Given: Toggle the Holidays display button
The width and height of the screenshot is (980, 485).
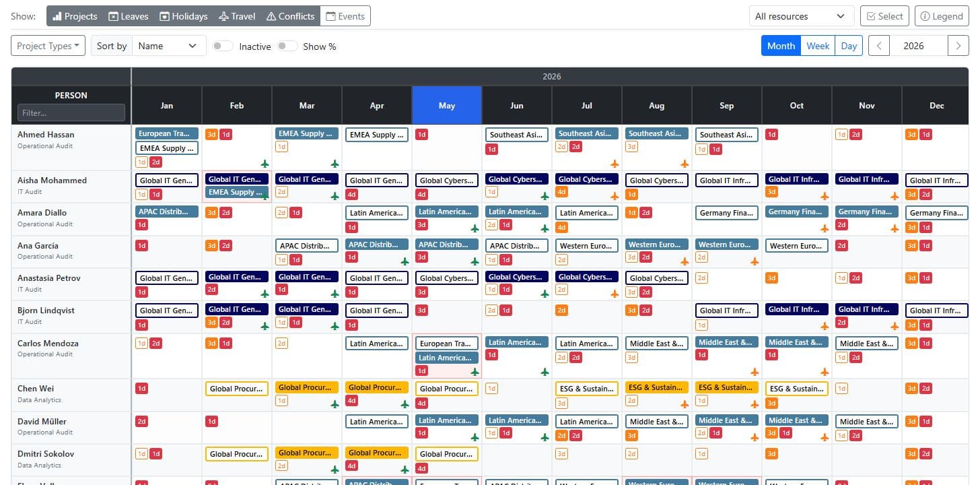Looking at the screenshot, I should (x=184, y=16).
